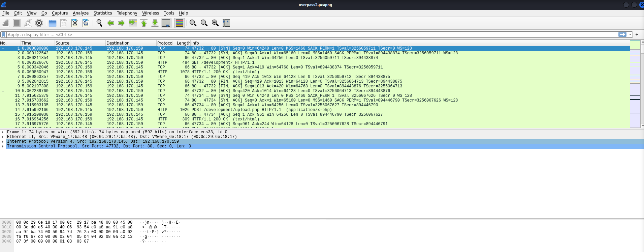Open the Wireless menu
Screen dimensions: 644x252
coord(151,13)
